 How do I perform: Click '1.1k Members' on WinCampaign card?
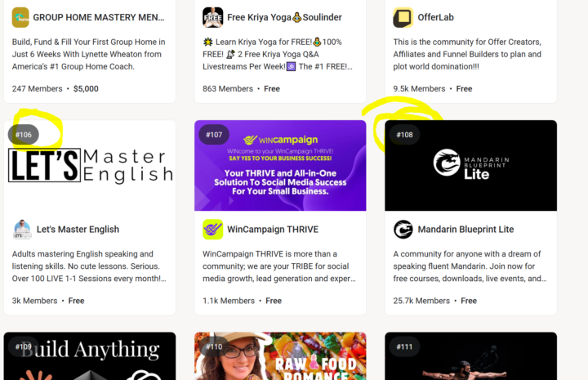(229, 301)
